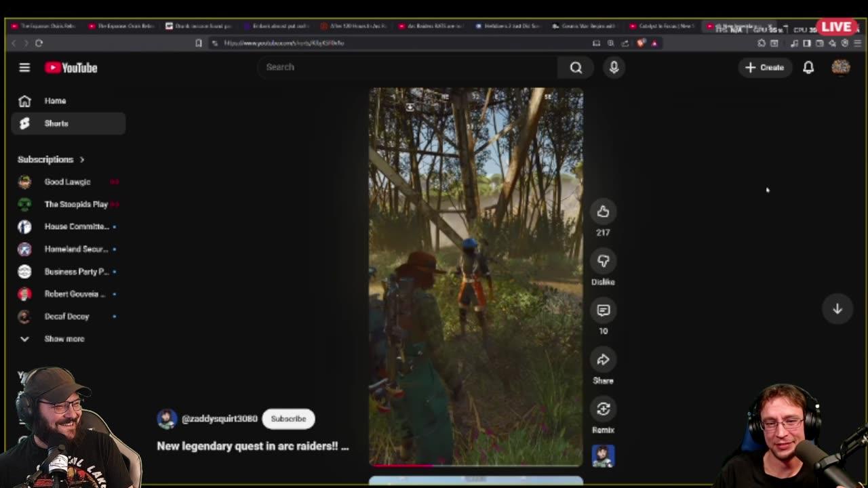Click the search magnifier button
The image size is (868, 488).
coord(576,67)
